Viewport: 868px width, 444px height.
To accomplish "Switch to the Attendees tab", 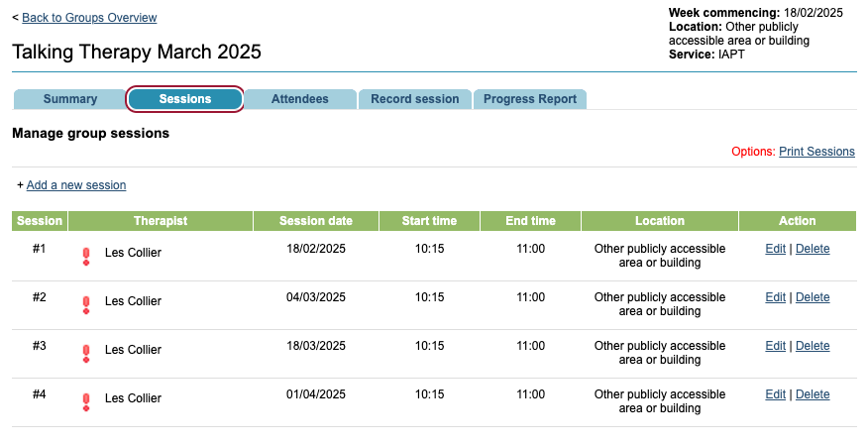I will point(300,99).
